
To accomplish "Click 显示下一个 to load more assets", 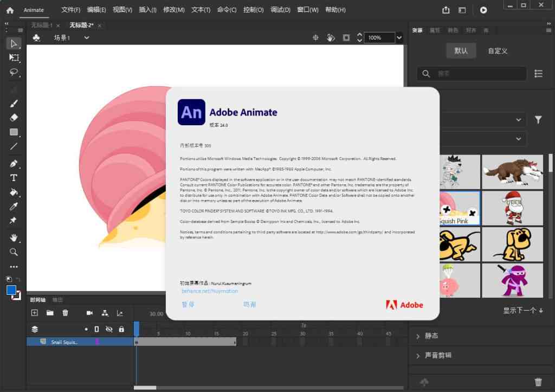I will [x=523, y=311].
